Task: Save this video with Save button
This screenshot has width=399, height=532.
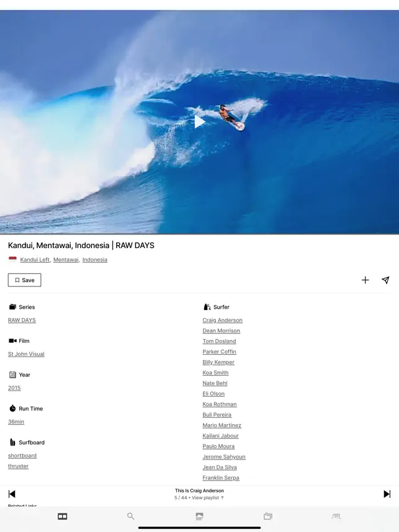Action: (24, 280)
